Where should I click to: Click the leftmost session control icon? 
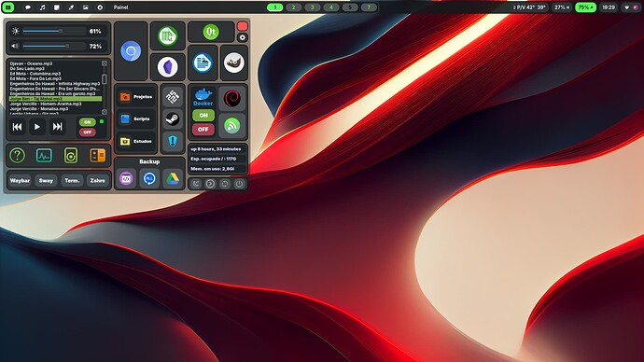[x=196, y=184]
